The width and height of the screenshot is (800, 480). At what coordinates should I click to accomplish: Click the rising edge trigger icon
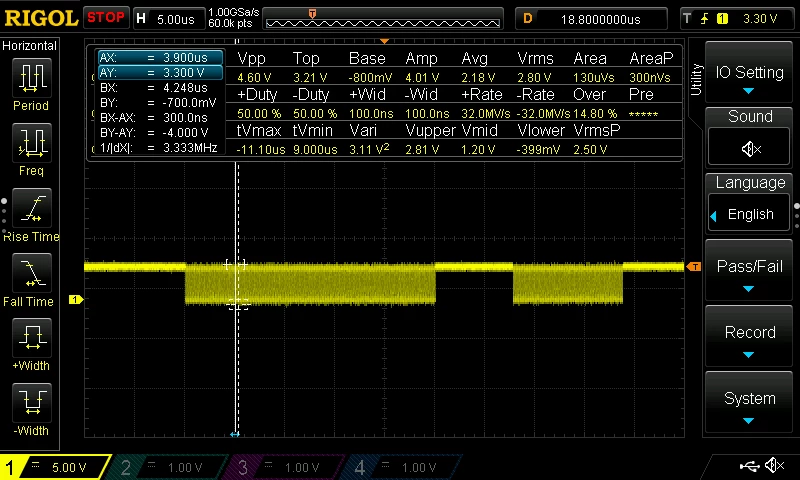click(x=704, y=19)
